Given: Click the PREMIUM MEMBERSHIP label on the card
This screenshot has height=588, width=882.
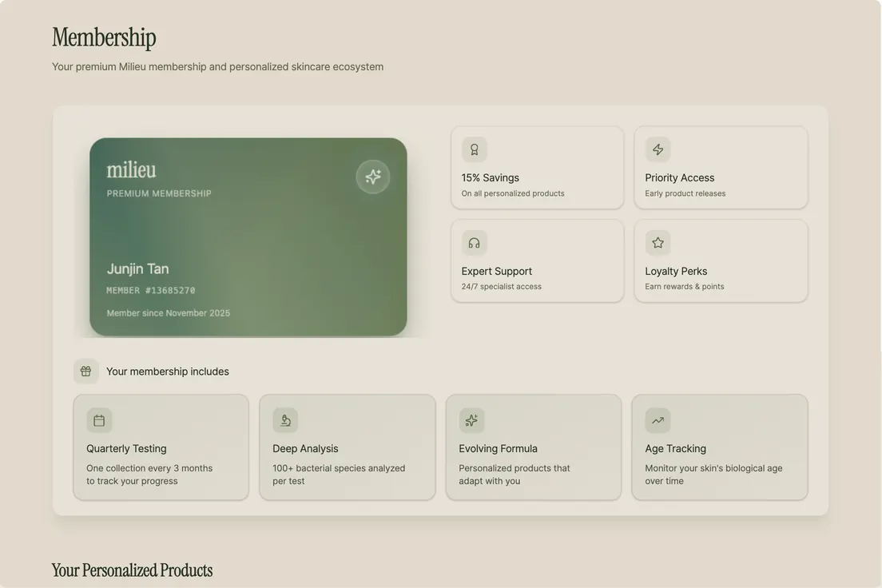Looking at the screenshot, I should point(159,193).
